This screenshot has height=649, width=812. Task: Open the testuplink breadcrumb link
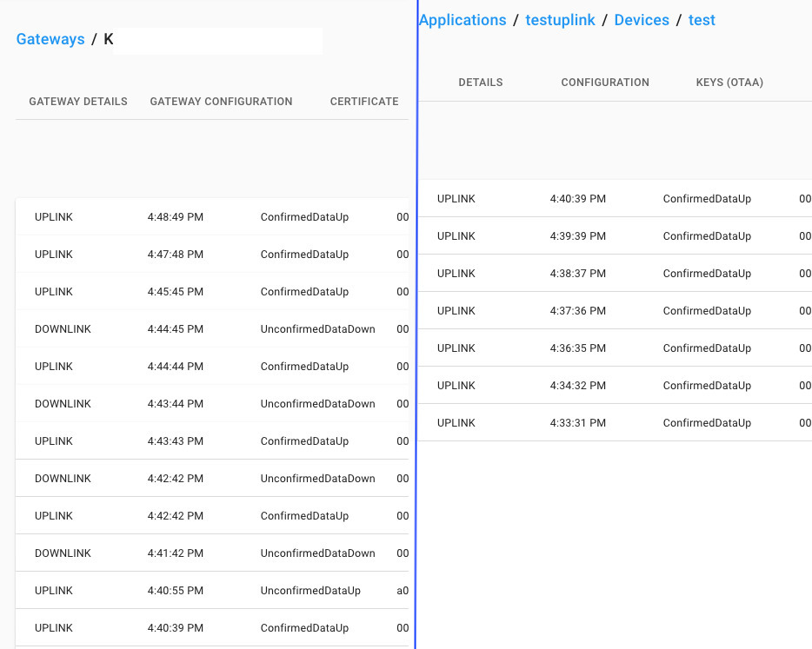click(x=560, y=20)
